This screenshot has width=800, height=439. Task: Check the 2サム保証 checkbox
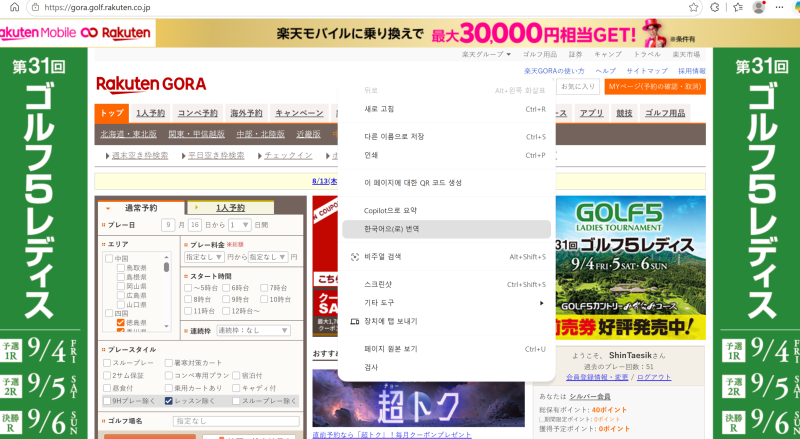(x=107, y=375)
